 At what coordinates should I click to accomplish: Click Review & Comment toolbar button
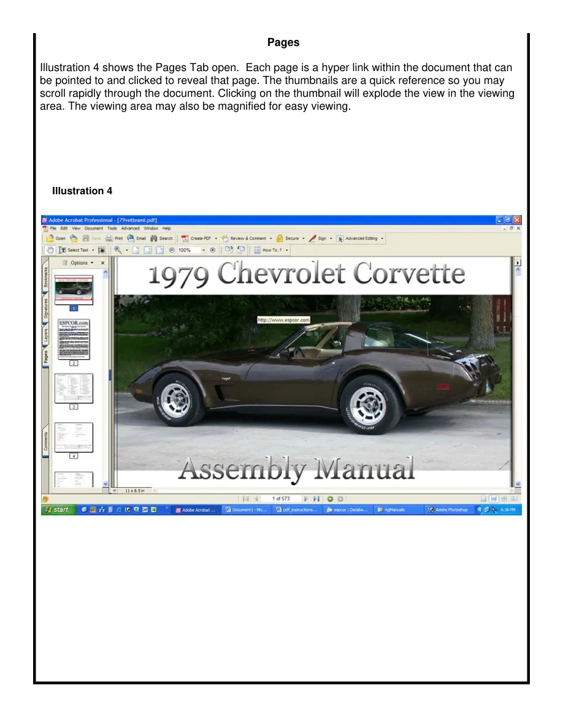point(244,238)
